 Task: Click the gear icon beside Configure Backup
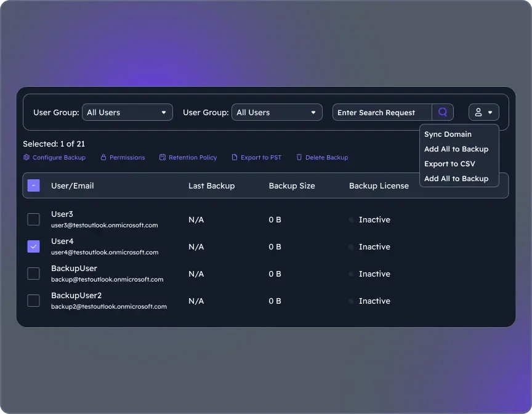point(26,158)
